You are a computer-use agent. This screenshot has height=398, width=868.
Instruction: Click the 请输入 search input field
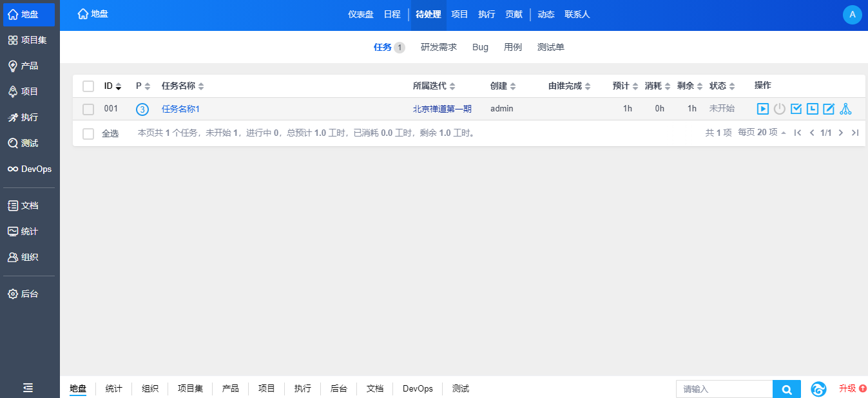(x=724, y=389)
